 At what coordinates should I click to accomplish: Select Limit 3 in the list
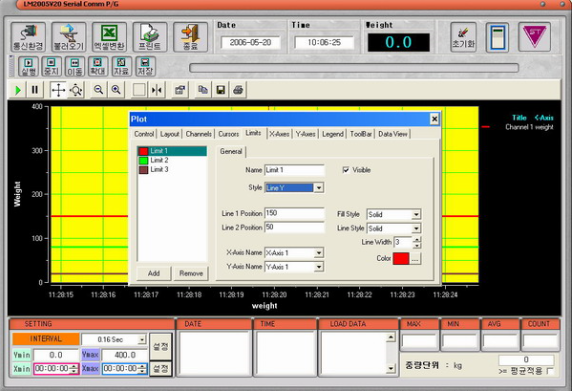click(x=172, y=170)
